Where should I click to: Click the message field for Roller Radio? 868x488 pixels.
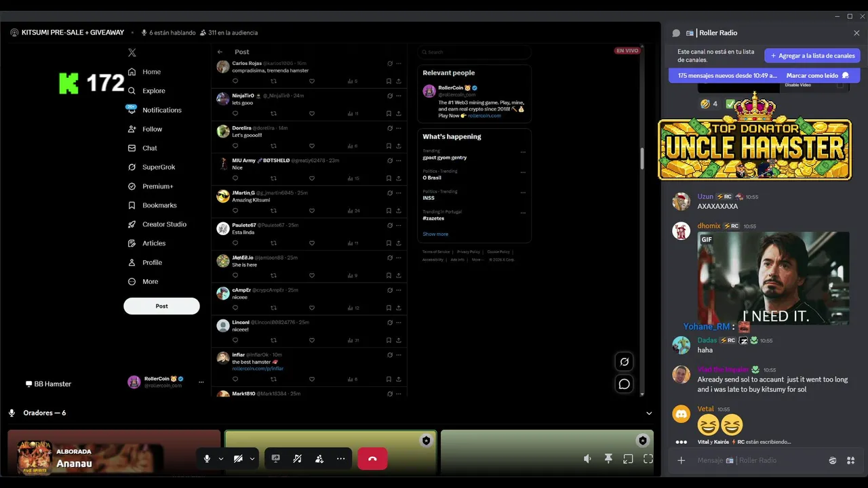(x=756, y=460)
